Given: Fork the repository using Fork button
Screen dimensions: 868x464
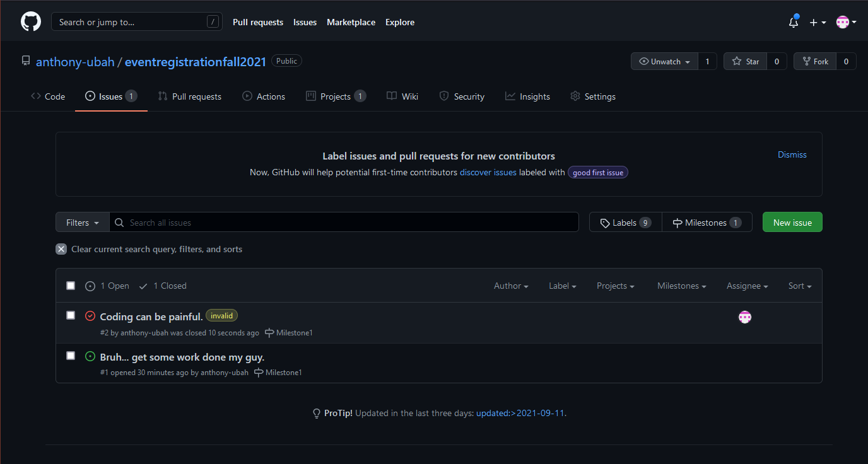Looking at the screenshot, I should click(814, 61).
